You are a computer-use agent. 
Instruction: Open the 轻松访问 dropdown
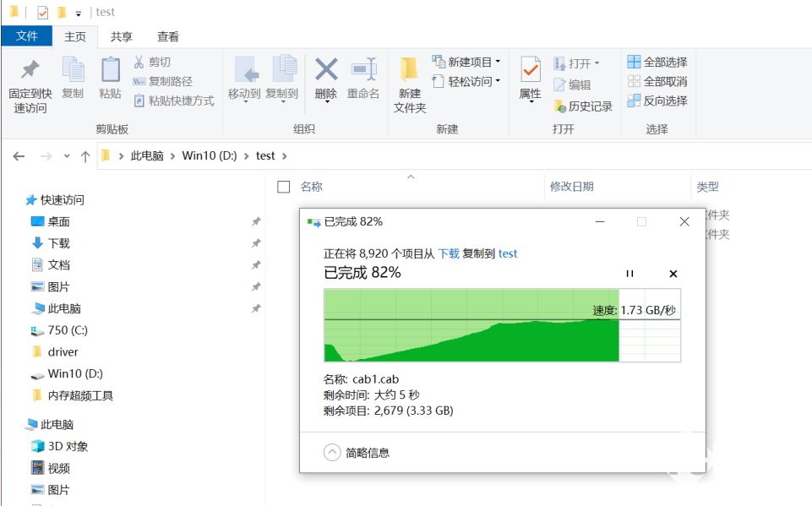pyautogui.click(x=466, y=81)
